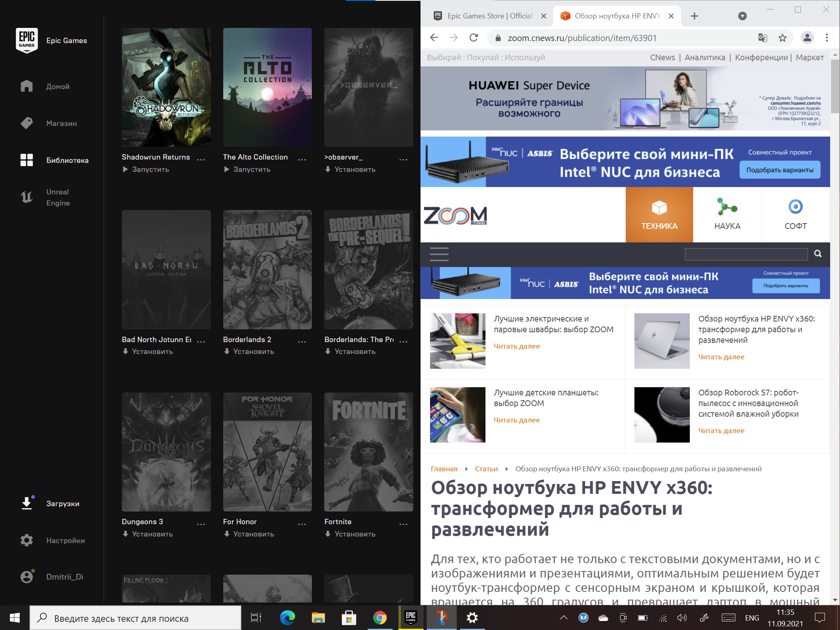
Task: Open Настройки gear in Epic sidebar
Action: pos(27,540)
